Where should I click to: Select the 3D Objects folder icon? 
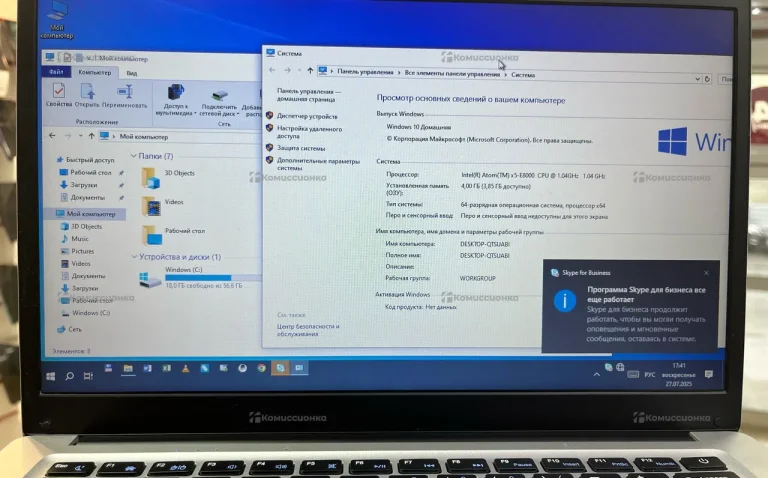pos(151,178)
